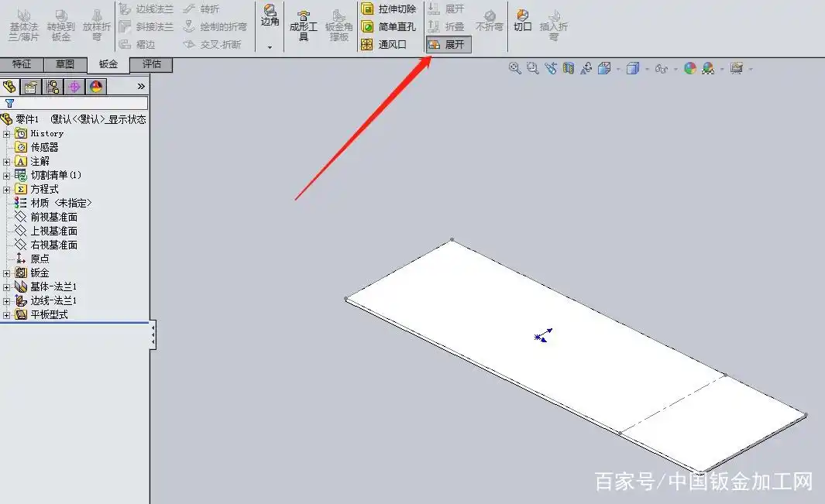
Task: Click the 成形工具 forming tool icon
Action: [304, 26]
